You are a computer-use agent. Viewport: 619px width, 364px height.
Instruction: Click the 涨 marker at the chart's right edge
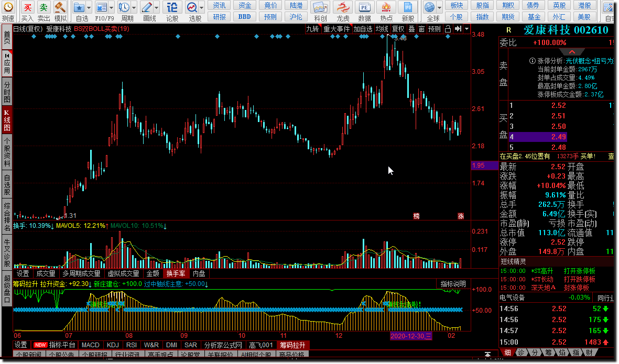(x=461, y=216)
